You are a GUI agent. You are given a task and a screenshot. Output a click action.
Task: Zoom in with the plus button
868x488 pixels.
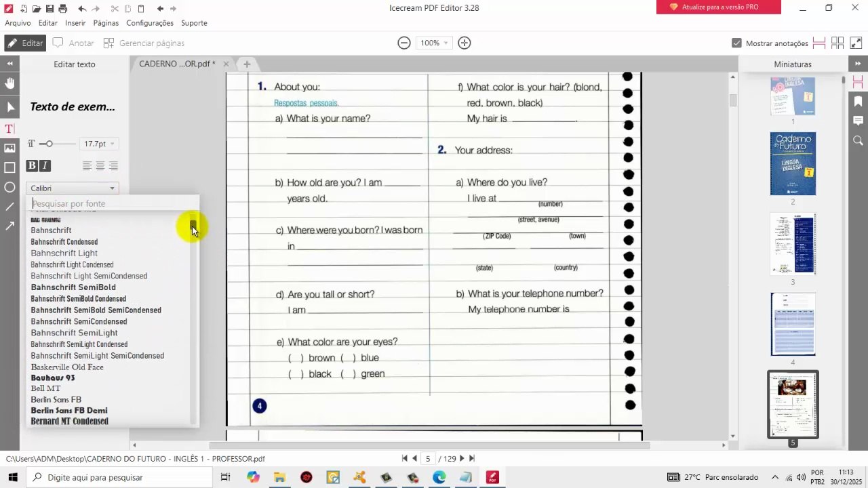point(465,43)
